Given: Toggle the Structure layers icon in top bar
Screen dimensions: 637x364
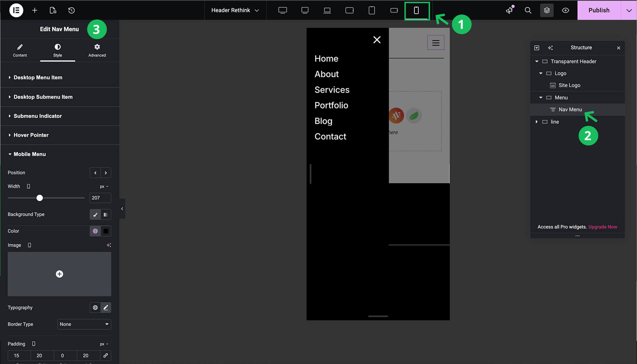Looking at the screenshot, I should click(x=547, y=10).
